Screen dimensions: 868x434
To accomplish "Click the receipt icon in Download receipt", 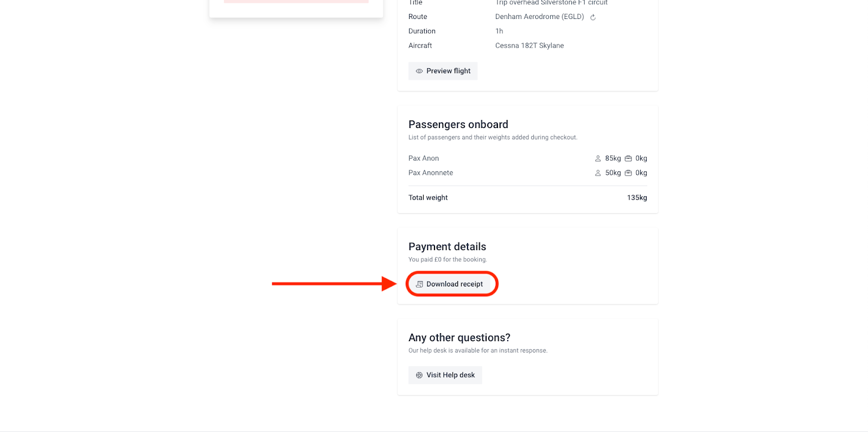I will click(419, 284).
